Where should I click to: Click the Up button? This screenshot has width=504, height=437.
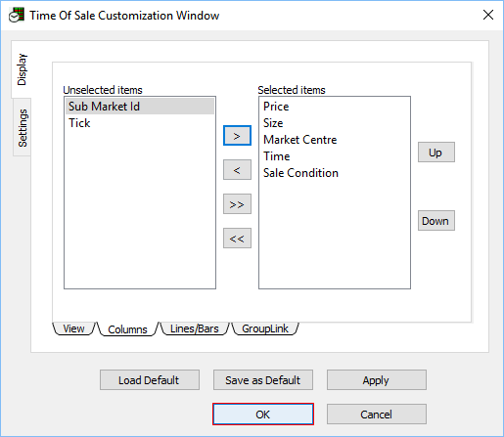coord(436,153)
